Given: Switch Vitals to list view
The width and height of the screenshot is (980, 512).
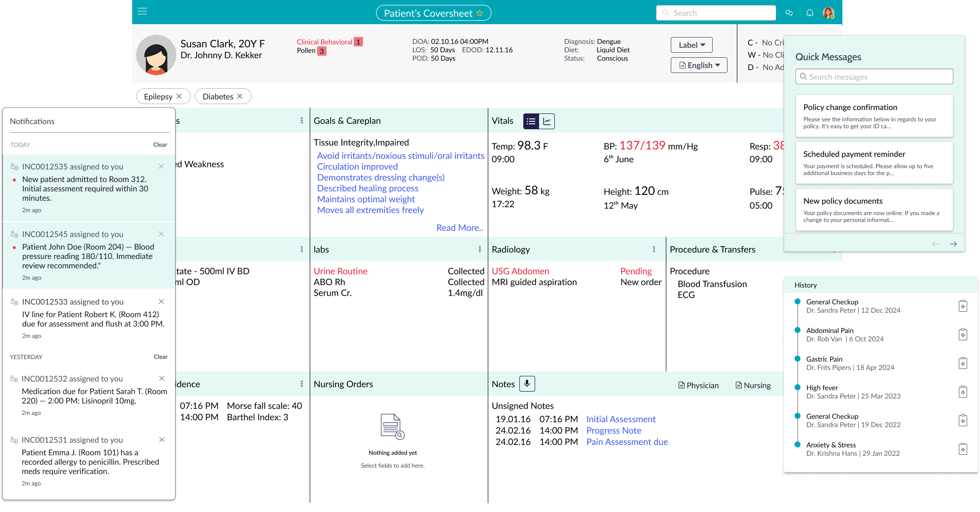Looking at the screenshot, I should [531, 121].
